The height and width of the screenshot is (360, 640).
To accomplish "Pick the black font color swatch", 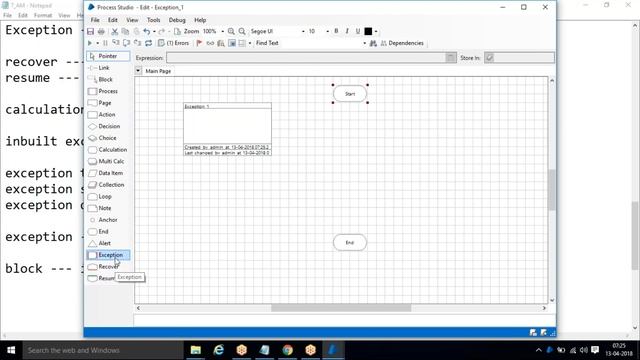I will point(368,31).
